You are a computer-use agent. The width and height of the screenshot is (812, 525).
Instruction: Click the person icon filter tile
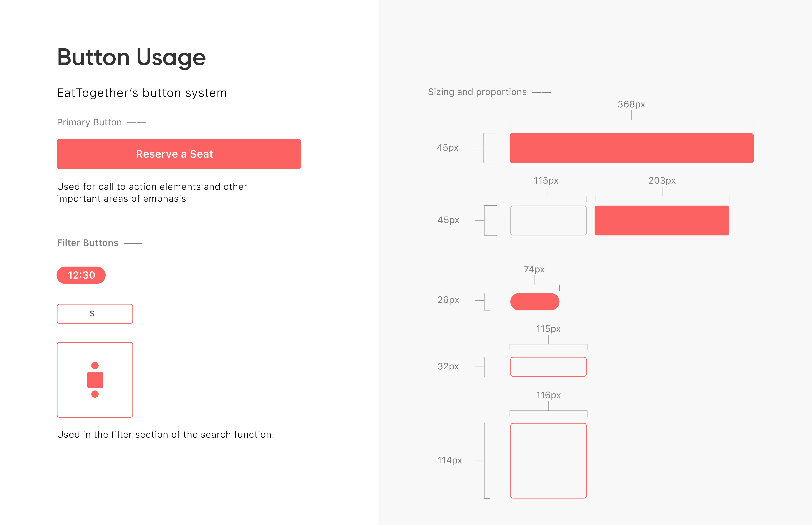pyautogui.click(x=95, y=380)
